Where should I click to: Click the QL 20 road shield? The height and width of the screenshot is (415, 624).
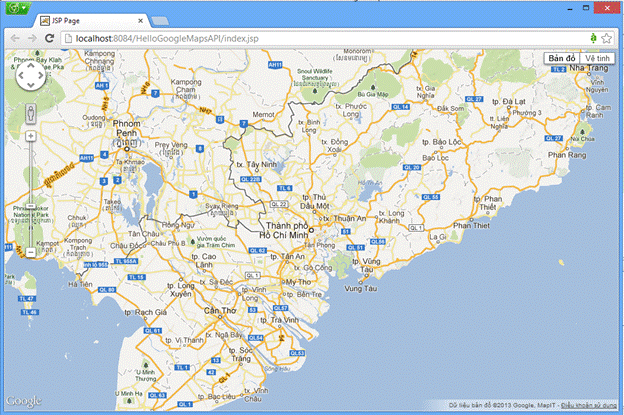click(412, 167)
